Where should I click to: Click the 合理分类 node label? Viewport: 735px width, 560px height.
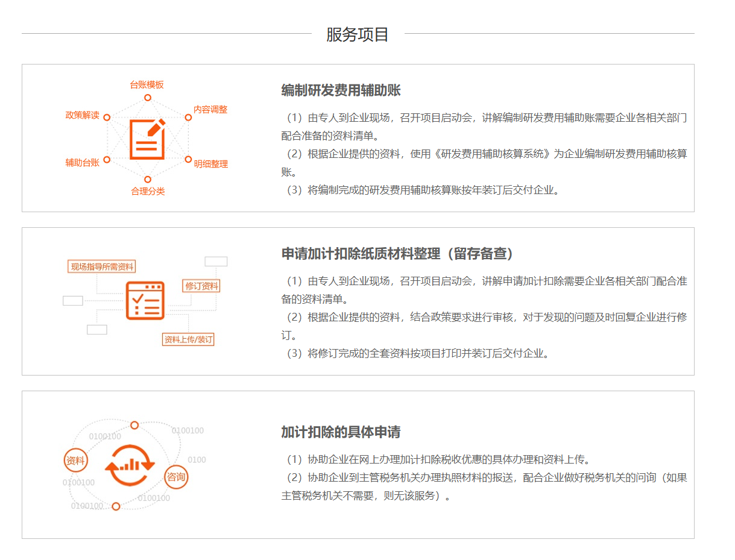[148, 191]
